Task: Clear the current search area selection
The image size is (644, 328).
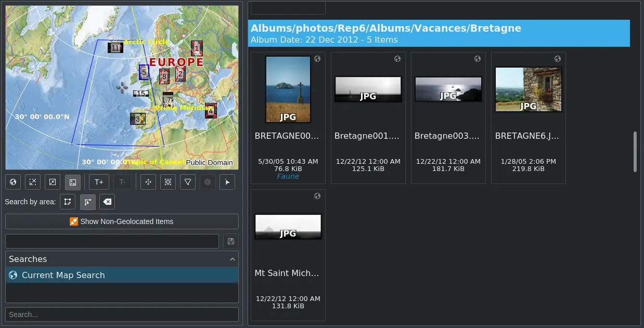Action: click(107, 202)
